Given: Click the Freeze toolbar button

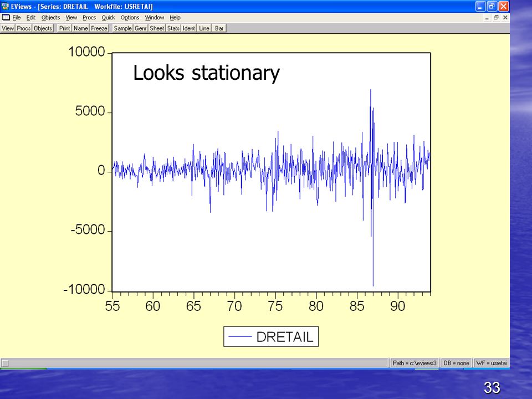Looking at the screenshot, I should pos(99,28).
